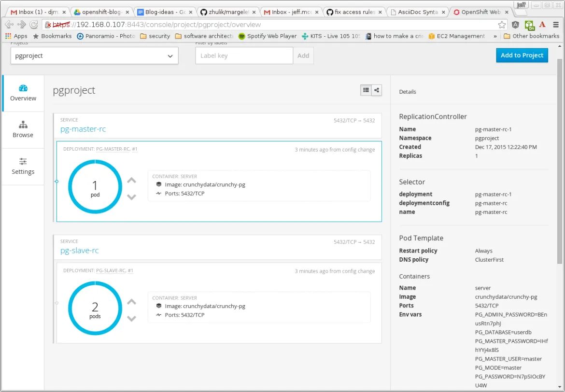Scale down pods for pg-slave-rc deployment
The height and width of the screenshot is (392, 565).
[131, 319]
